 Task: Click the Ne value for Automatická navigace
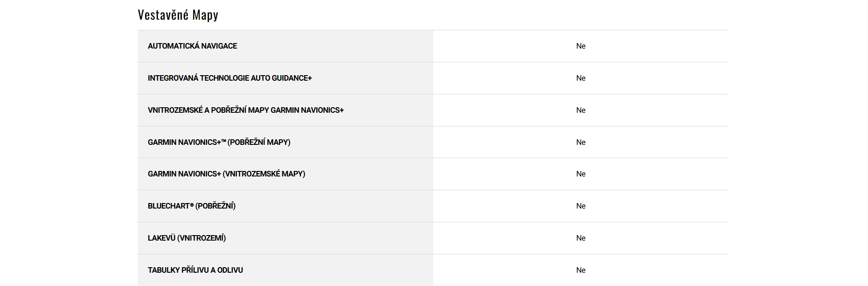pos(581,46)
